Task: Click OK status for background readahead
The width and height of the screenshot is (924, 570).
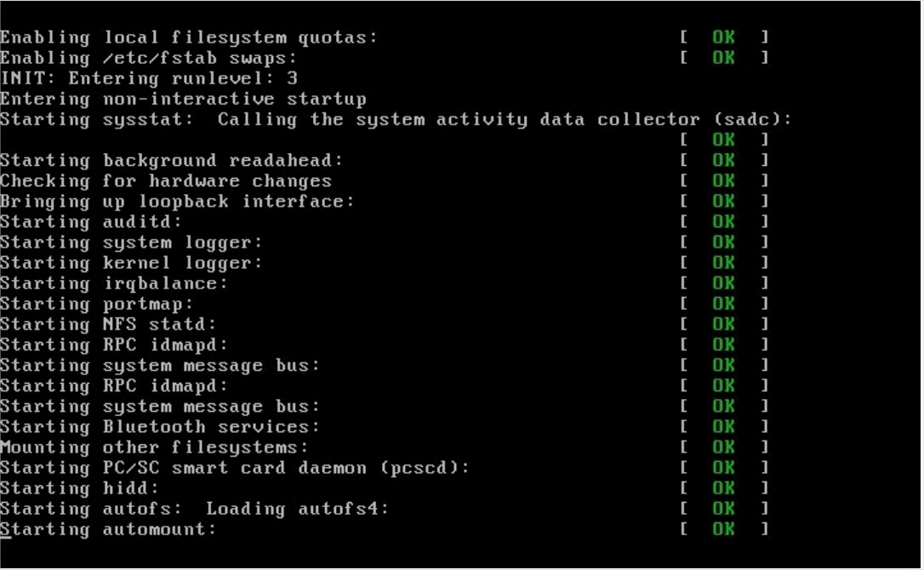Action: point(724,160)
